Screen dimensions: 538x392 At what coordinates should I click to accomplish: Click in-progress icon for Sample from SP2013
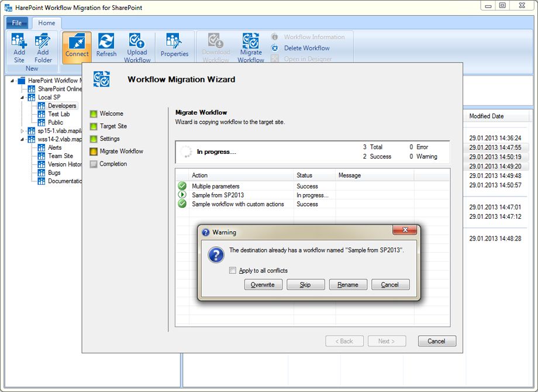point(182,195)
